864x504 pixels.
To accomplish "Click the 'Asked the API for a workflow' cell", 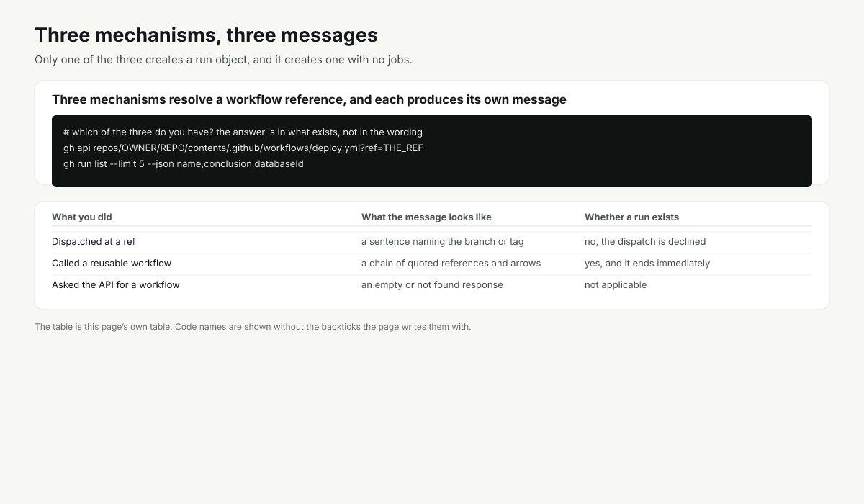I will (x=116, y=285).
